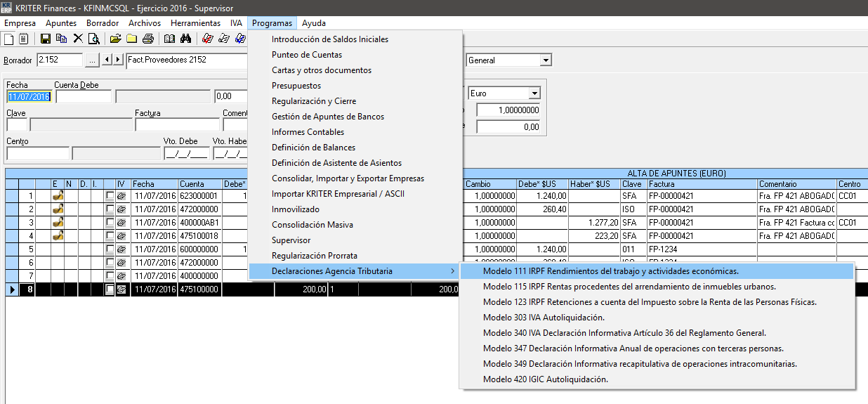Expand Declaraciones Agencia Tributaria submenu
Screen dimensions: 868x404
(355, 271)
